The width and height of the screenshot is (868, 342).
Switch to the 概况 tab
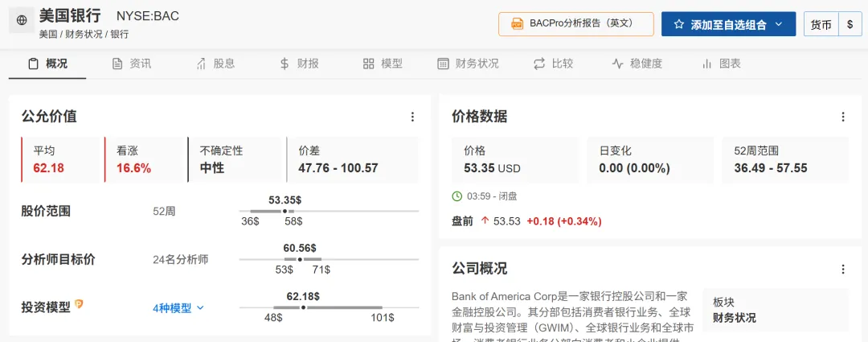pos(47,64)
